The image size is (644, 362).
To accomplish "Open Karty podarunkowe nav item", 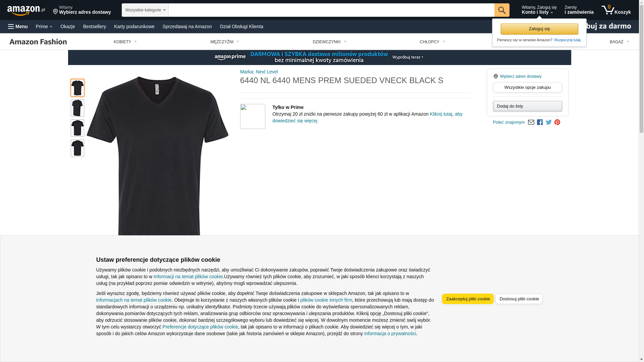I will tap(134, 26).
